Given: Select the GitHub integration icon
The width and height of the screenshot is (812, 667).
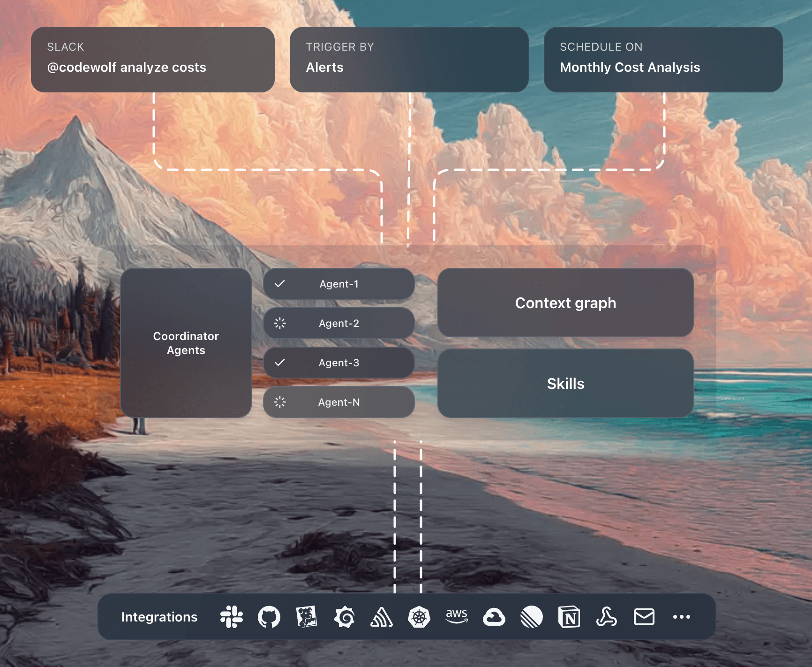Looking at the screenshot, I should [x=269, y=616].
